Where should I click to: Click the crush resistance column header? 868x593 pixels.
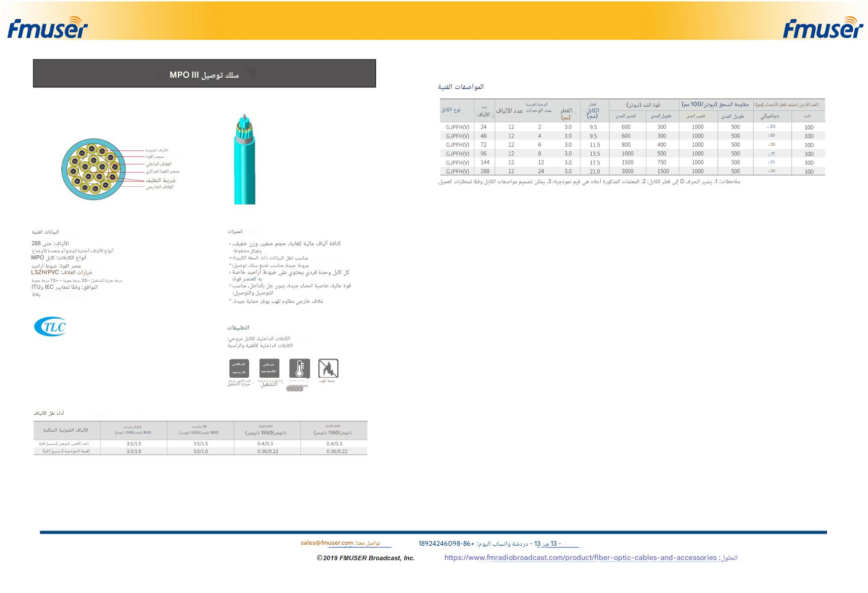click(715, 105)
